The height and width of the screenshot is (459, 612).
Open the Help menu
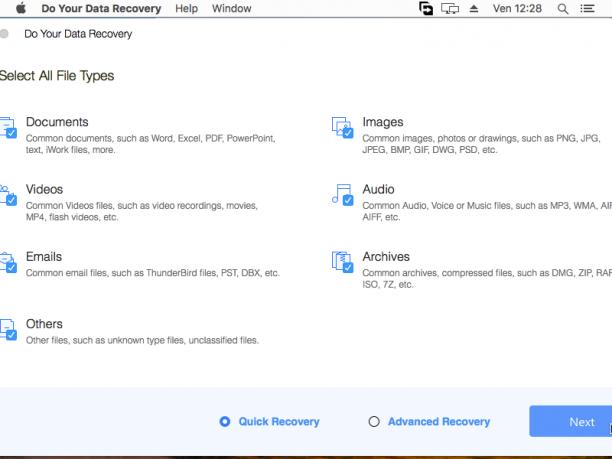click(186, 9)
